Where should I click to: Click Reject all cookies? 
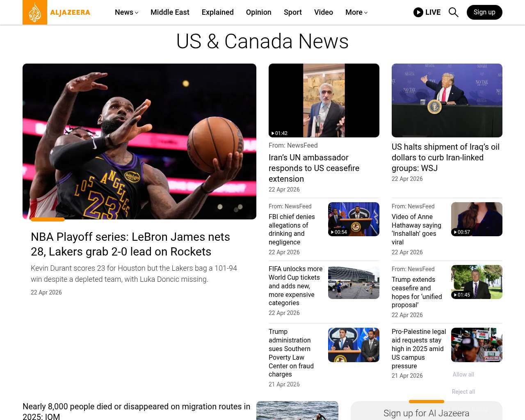tap(463, 392)
